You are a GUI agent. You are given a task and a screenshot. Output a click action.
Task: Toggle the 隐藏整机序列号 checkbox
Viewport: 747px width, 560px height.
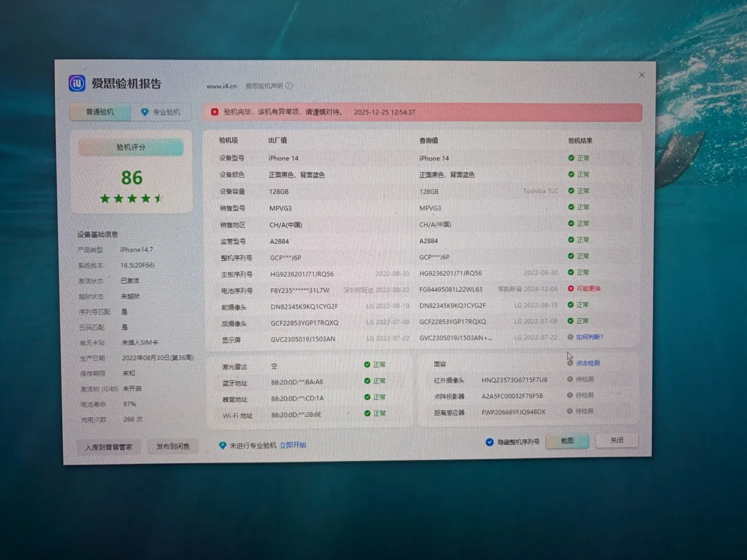(490, 442)
